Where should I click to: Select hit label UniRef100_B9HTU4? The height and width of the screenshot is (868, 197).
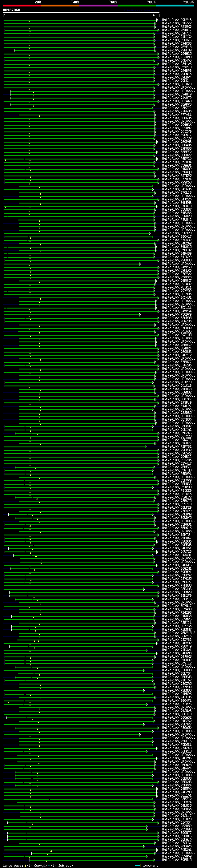[177, 535]
